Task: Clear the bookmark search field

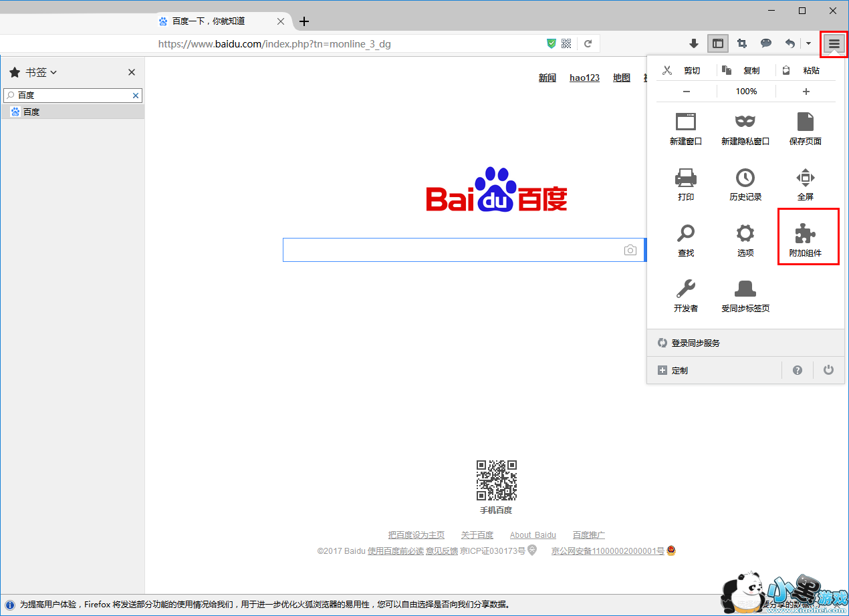Action: click(x=136, y=96)
